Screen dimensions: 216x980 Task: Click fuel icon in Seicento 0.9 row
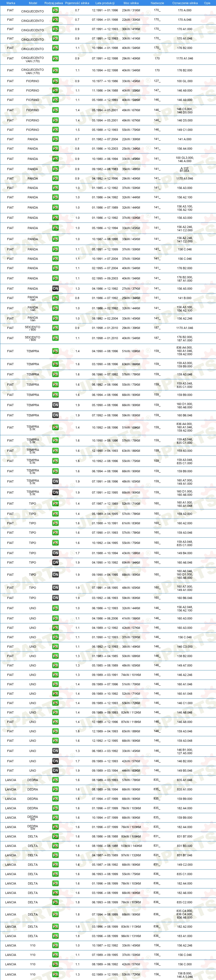[x=56, y=328]
